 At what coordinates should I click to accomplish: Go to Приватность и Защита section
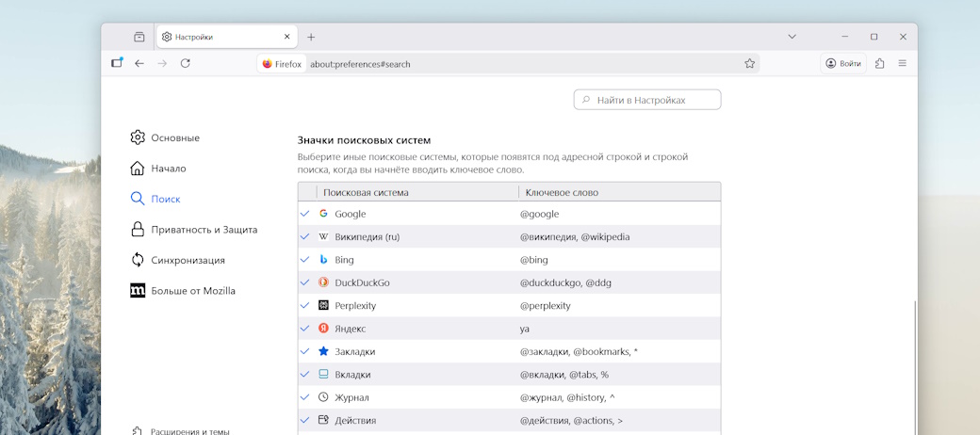coord(204,229)
